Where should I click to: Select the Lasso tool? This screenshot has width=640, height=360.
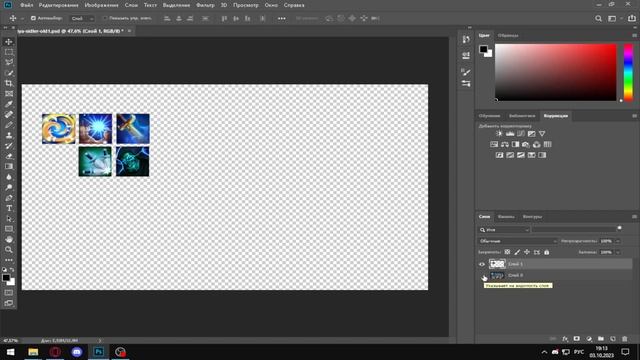click(x=9, y=62)
